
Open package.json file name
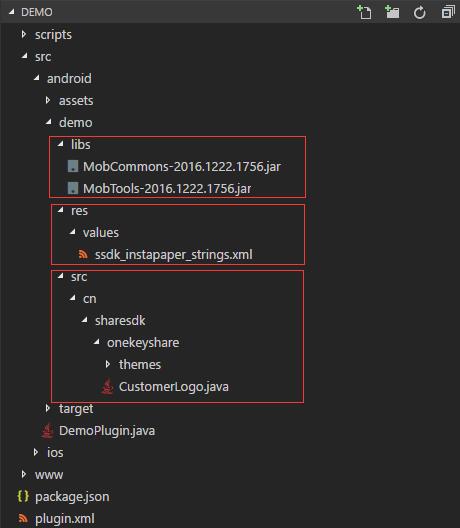click(x=72, y=497)
